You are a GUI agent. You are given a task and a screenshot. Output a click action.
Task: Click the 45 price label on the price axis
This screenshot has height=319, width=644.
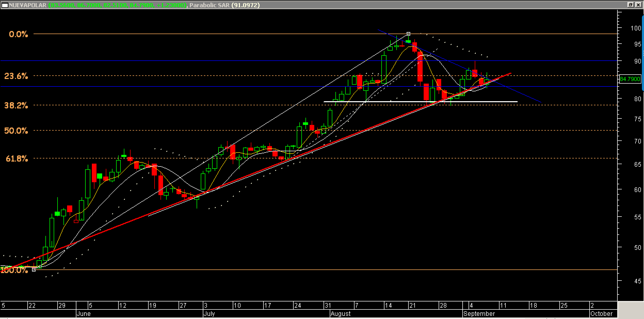tap(637, 281)
